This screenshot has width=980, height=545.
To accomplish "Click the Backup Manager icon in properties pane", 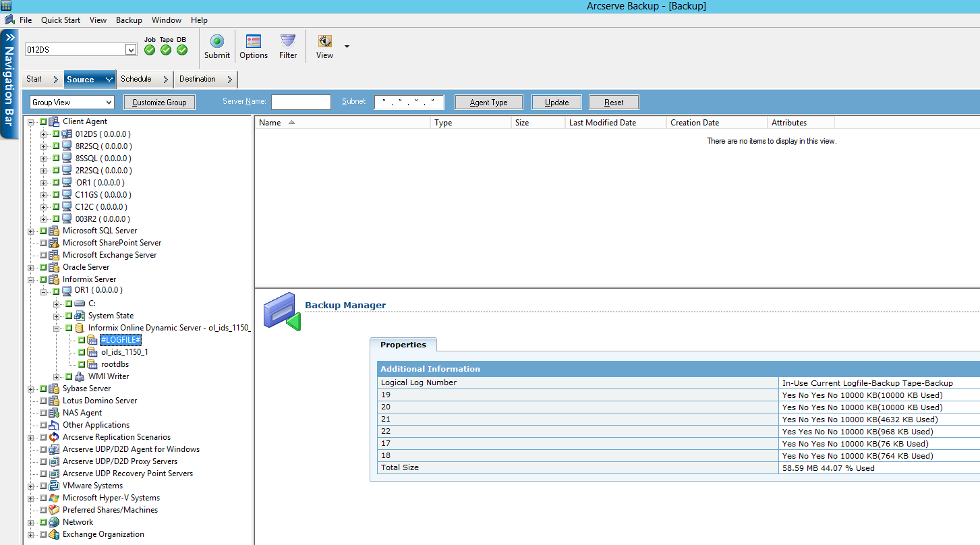I will (281, 311).
